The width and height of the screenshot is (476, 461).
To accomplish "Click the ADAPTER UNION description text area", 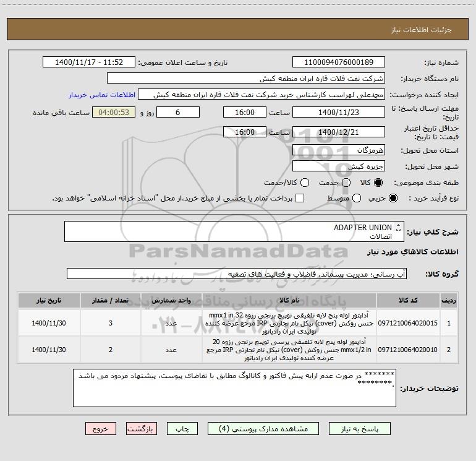I will (234, 231).
